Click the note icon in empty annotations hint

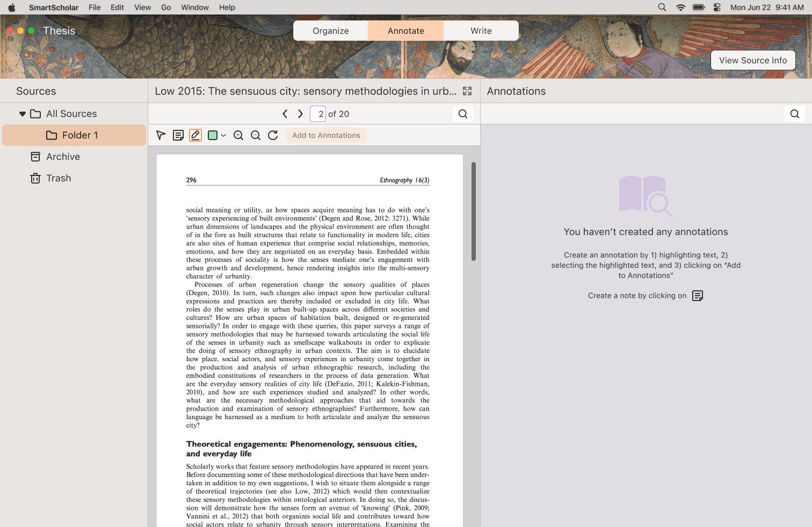[x=698, y=296]
